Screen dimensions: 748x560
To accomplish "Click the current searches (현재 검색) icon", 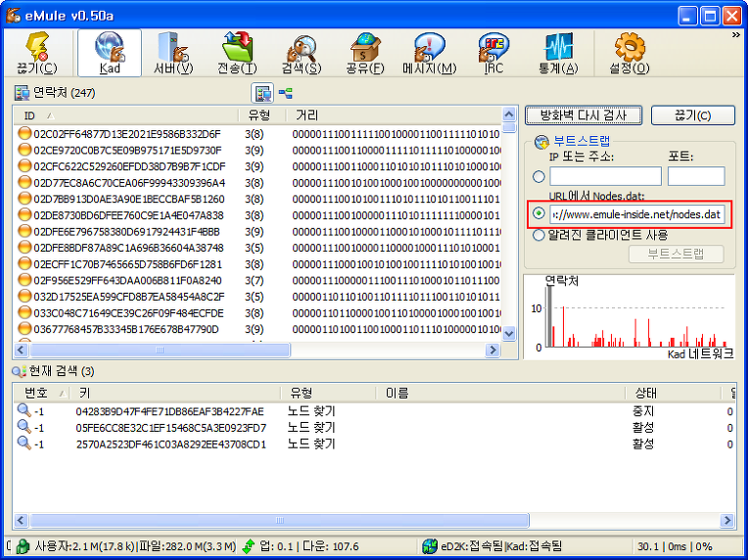I will (19, 371).
